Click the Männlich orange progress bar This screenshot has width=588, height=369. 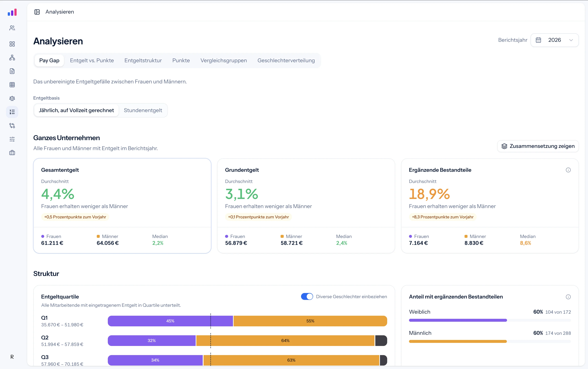(x=458, y=341)
